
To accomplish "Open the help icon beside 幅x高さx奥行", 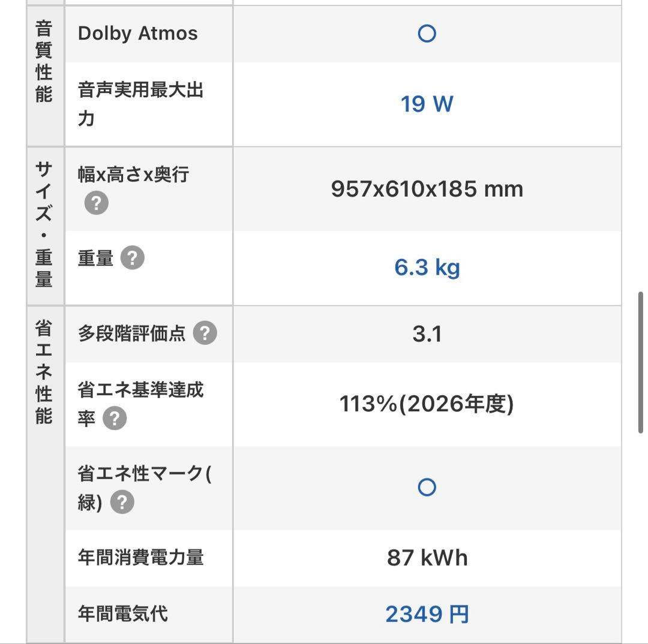I will 95,202.
